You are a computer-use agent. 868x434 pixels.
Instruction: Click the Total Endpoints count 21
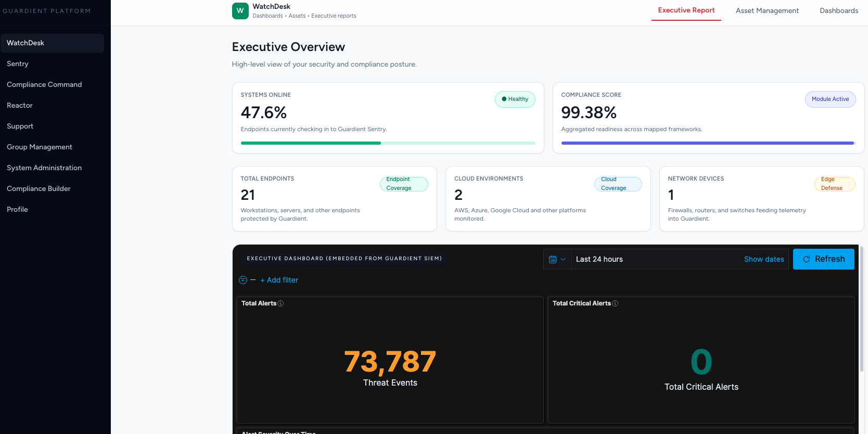click(x=248, y=195)
